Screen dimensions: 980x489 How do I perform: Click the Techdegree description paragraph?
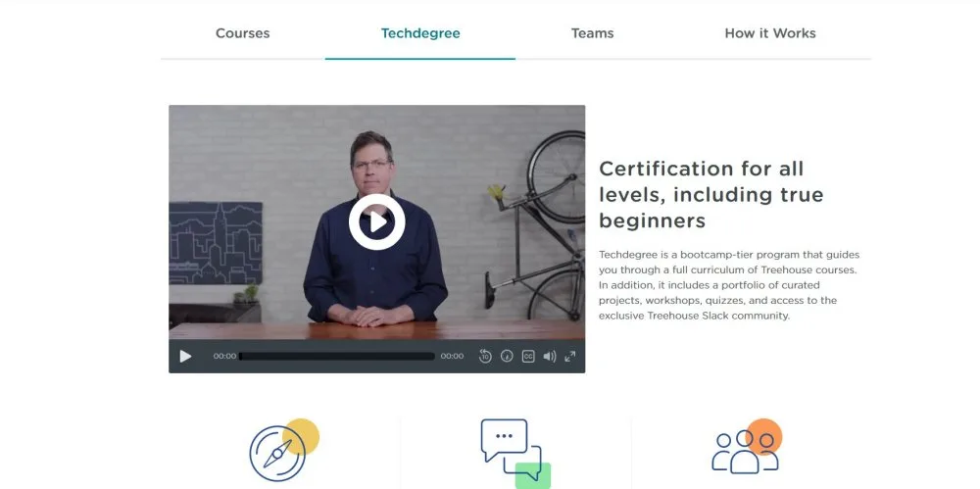click(729, 285)
